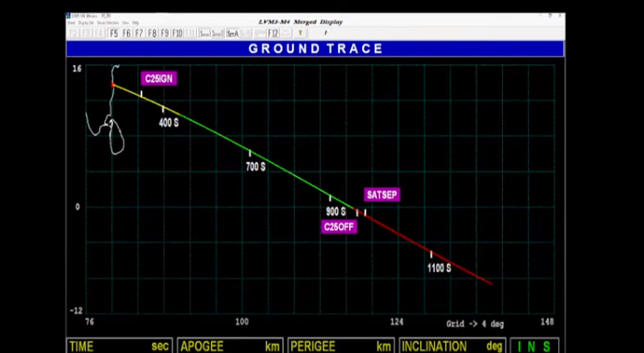Open the Help menu
This screenshot has width=644, height=353.
pyautogui.click(x=135, y=23)
